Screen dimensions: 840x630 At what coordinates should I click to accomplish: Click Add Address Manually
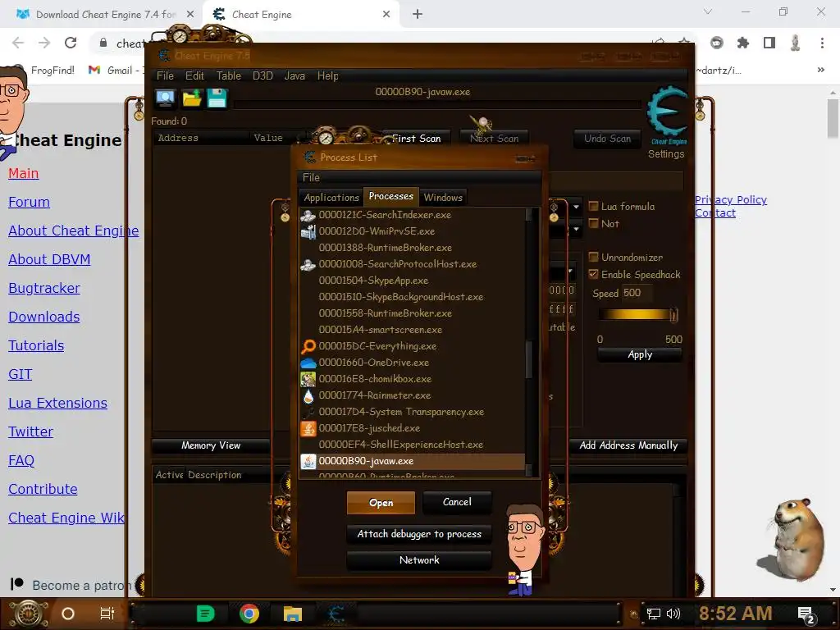[x=628, y=445]
